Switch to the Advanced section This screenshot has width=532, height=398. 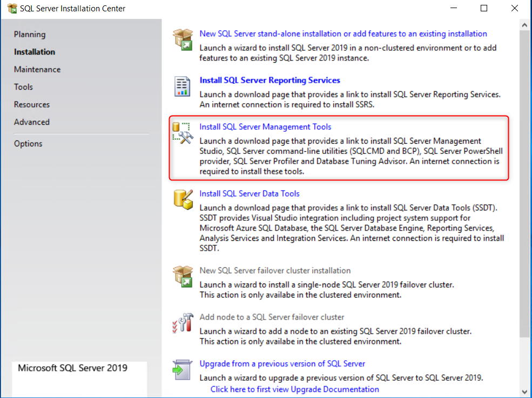(32, 122)
